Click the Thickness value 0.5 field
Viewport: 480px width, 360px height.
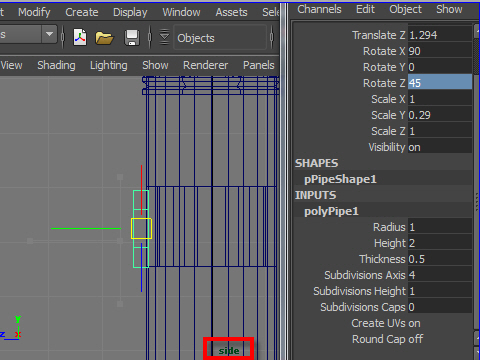tap(440, 259)
